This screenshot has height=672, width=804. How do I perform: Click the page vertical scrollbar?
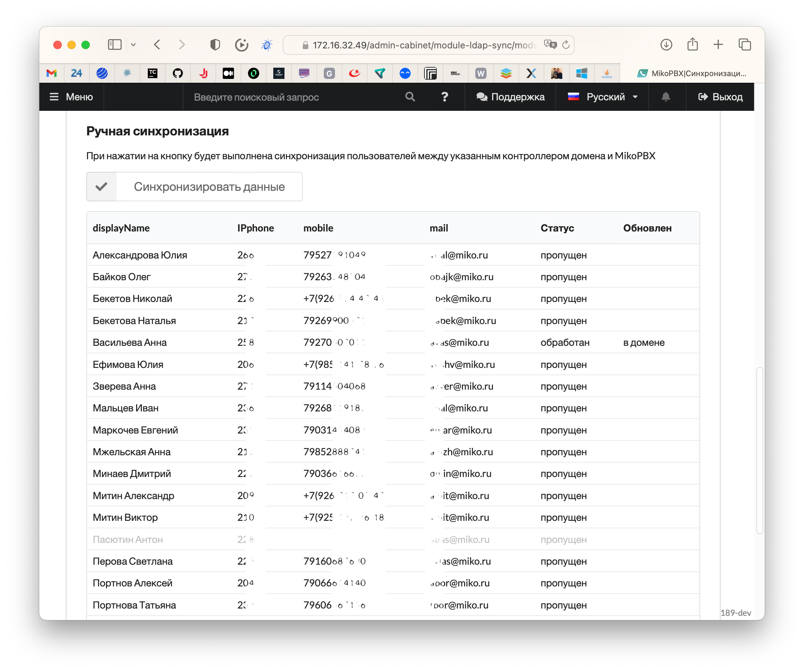tap(759, 450)
